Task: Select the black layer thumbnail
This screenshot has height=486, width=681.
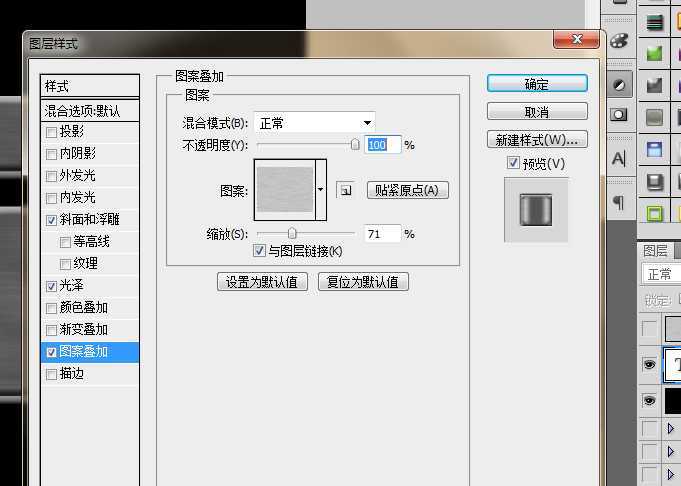Action: [x=673, y=401]
